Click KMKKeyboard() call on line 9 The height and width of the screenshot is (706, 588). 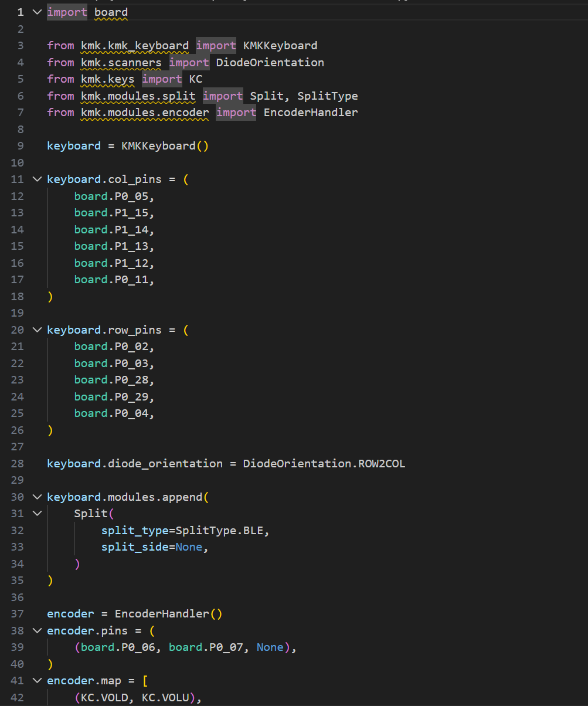click(165, 146)
